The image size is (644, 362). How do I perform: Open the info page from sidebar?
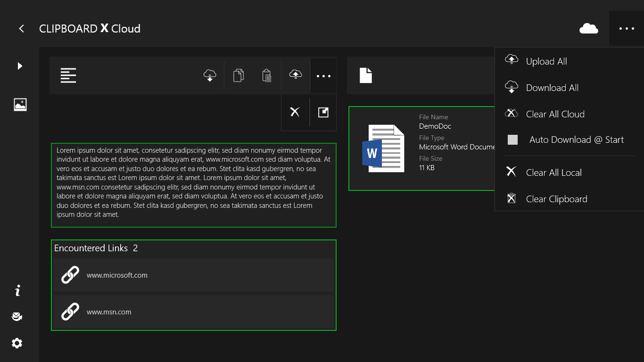point(17,290)
